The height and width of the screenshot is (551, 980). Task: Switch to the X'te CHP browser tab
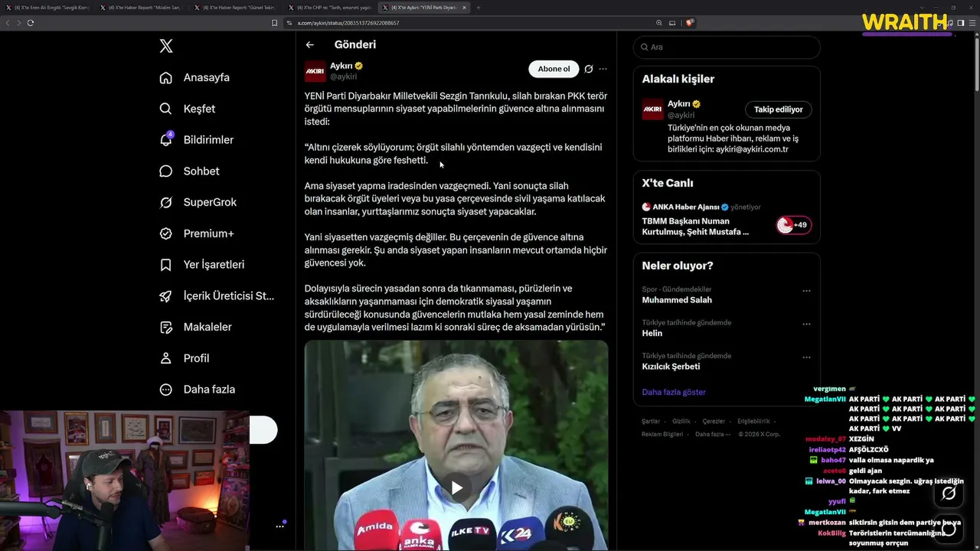332,8
